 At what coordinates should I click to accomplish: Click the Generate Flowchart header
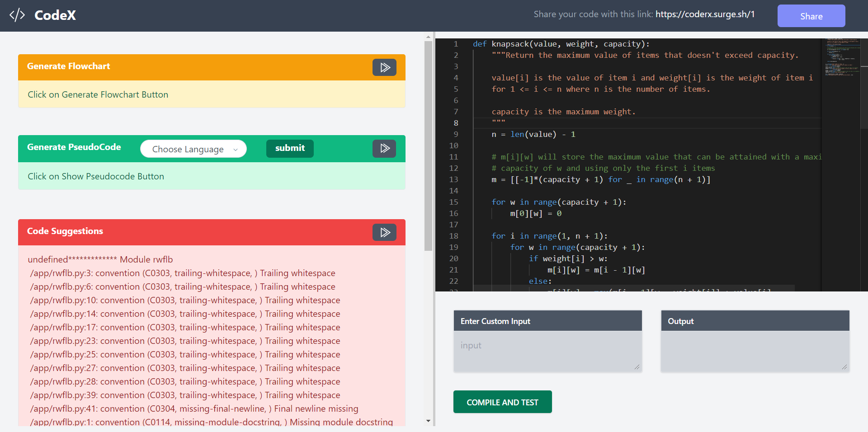[x=212, y=67]
